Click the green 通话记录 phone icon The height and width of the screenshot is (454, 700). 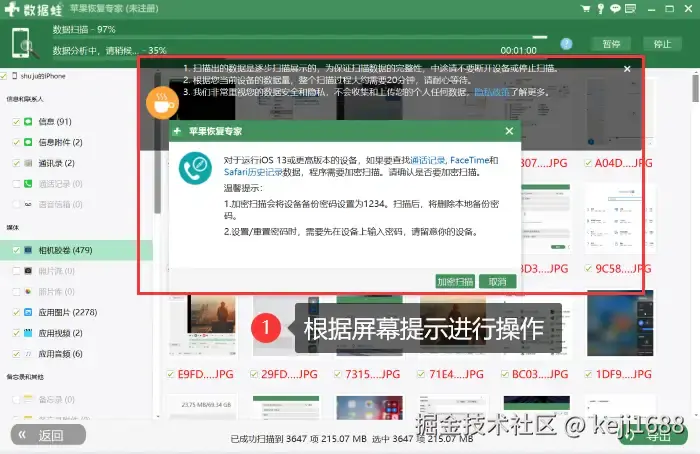pyautogui.click(x=28, y=183)
